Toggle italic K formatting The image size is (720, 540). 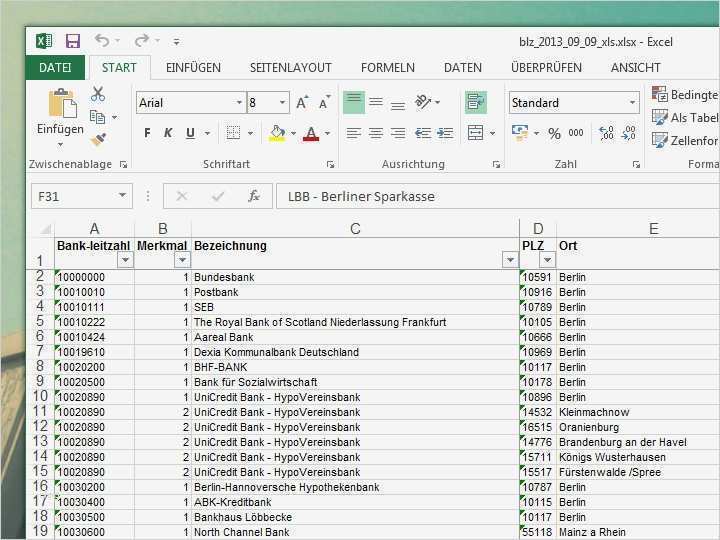point(168,133)
